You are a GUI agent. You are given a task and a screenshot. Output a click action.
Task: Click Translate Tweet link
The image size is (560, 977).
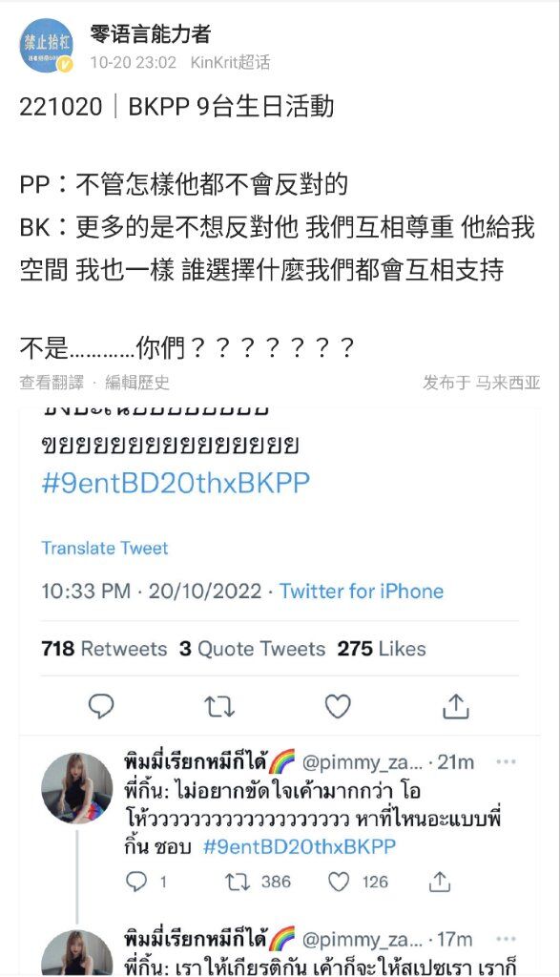click(x=105, y=549)
